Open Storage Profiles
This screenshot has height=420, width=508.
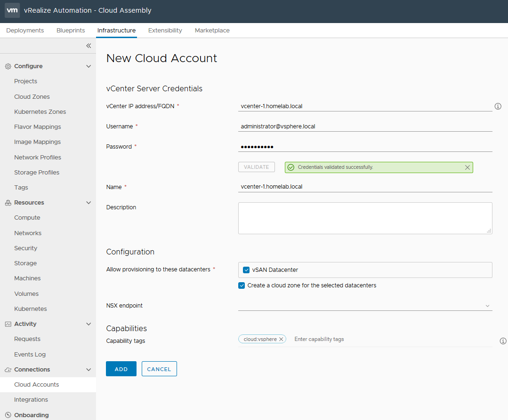pos(37,173)
